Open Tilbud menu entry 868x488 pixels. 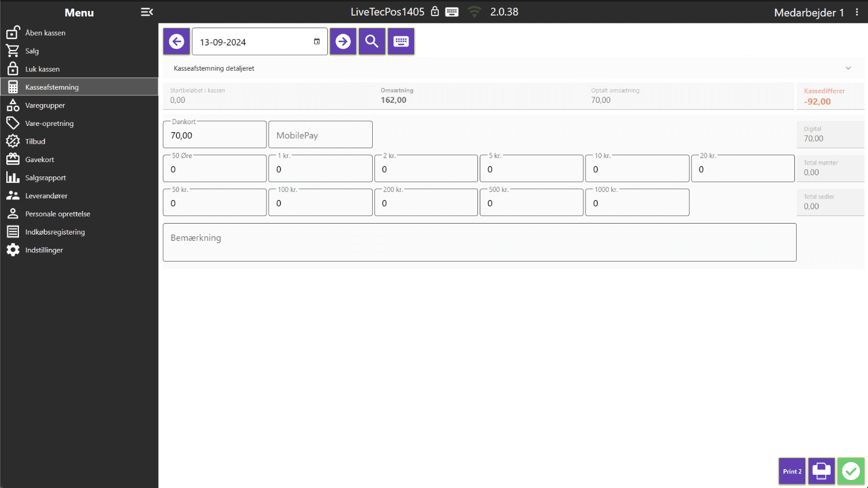coord(79,141)
